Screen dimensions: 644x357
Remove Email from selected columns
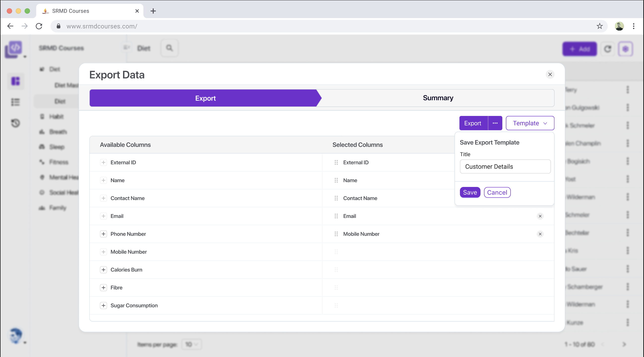point(540,216)
